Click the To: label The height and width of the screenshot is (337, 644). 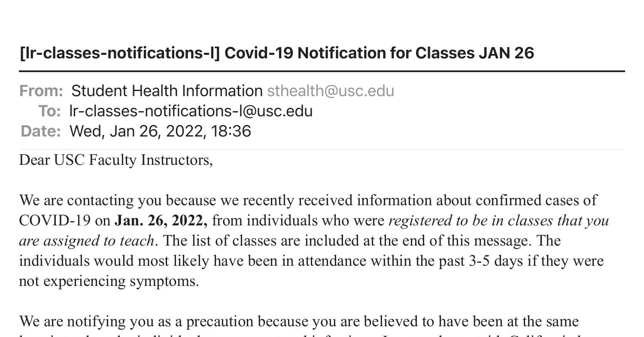point(50,111)
